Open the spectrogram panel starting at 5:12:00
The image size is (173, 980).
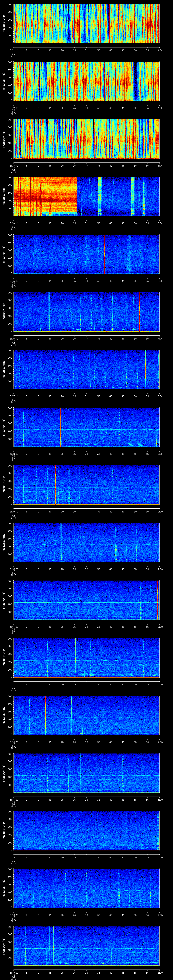87,657
